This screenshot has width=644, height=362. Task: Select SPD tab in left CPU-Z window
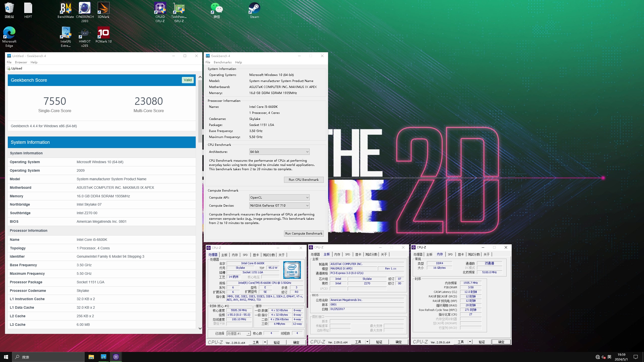click(x=245, y=255)
